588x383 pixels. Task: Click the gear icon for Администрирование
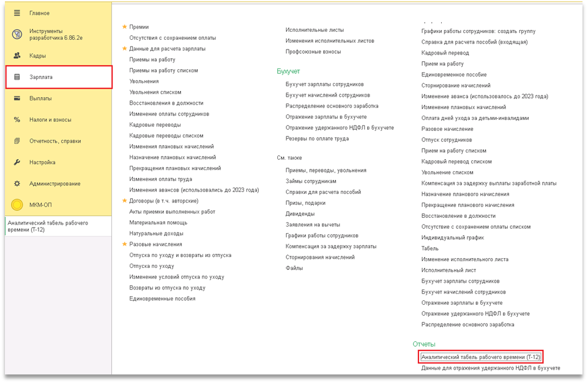(x=17, y=184)
